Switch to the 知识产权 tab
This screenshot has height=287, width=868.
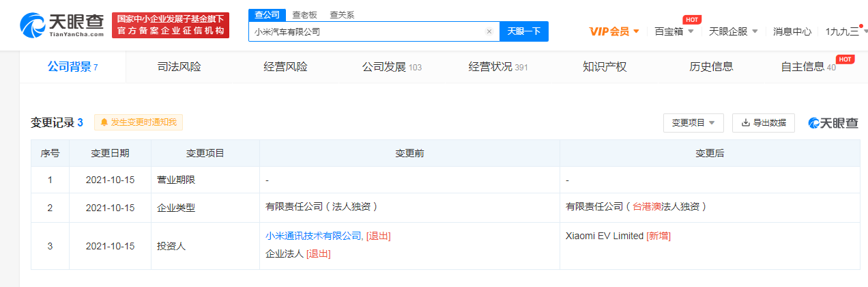[x=605, y=67]
